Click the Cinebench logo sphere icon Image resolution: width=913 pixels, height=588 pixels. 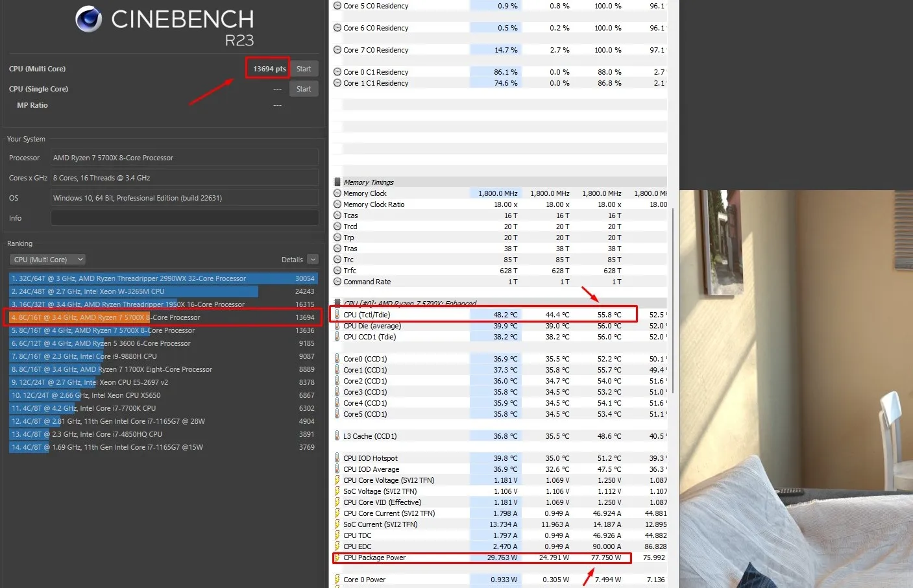(x=89, y=19)
